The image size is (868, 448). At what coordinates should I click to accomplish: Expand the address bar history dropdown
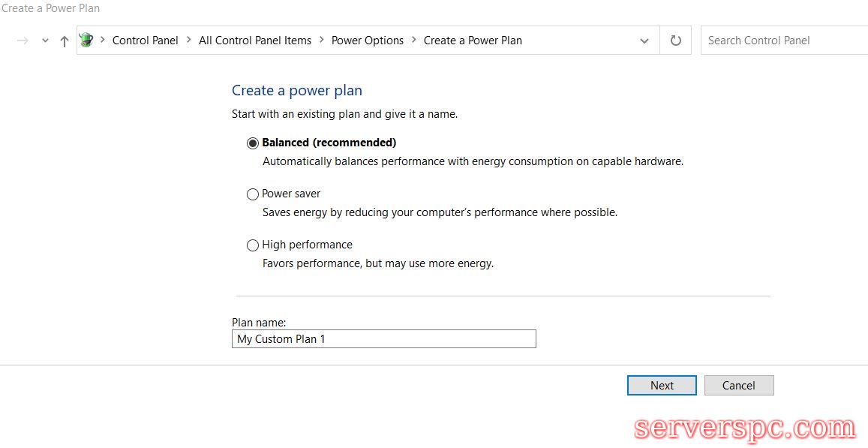tap(644, 41)
